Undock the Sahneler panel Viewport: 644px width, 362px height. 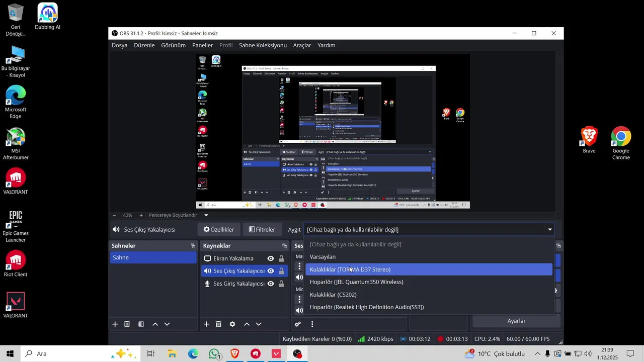[x=193, y=246]
